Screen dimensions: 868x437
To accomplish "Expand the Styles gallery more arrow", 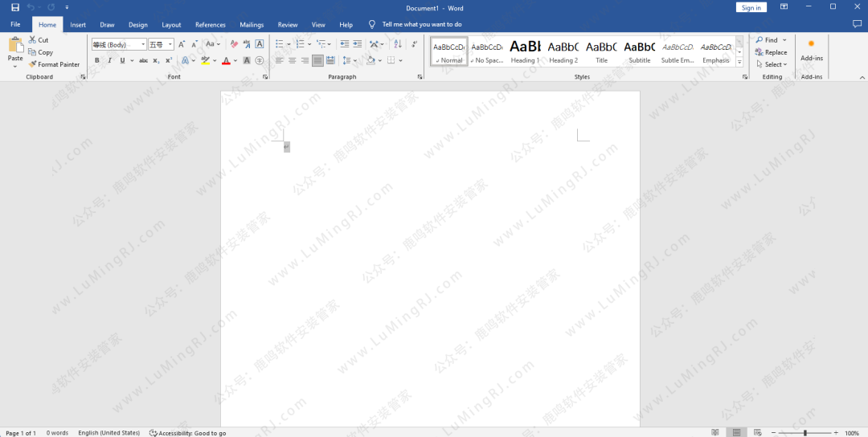I will [739, 63].
